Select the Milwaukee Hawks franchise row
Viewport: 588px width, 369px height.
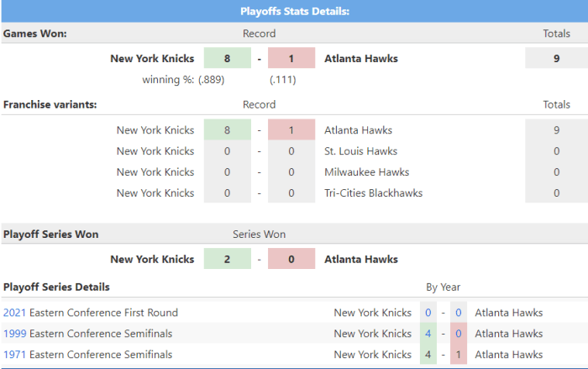click(x=366, y=172)
